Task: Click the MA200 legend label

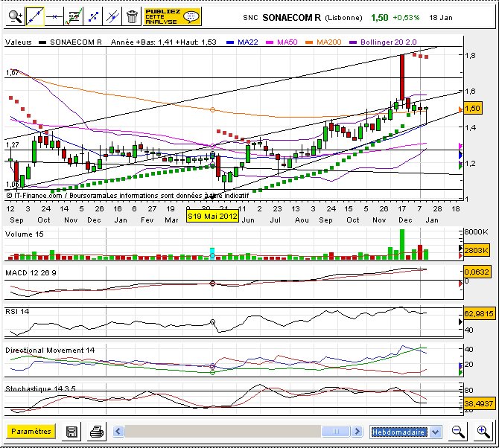Action: coord(328,42)
